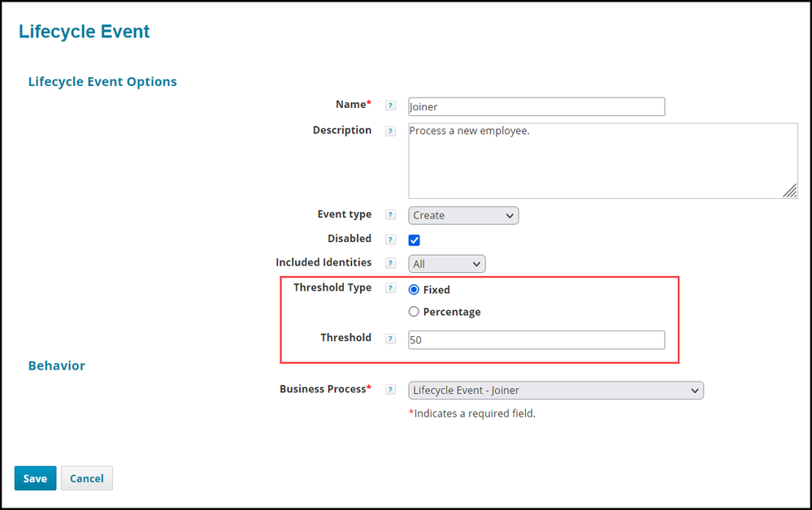The image size is (812, 510).
Task: Open help for Threshold Type
Action: click(x=390, y=288)
